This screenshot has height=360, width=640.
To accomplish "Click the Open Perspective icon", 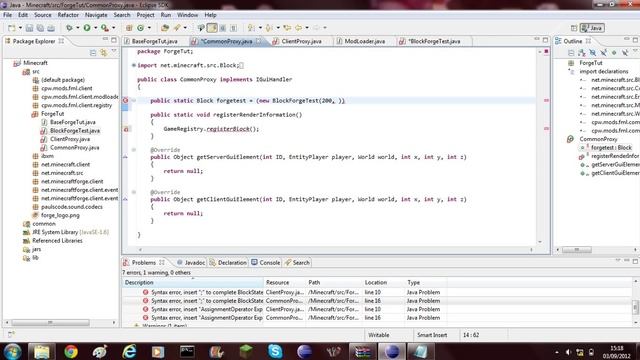I will [574, 28].
